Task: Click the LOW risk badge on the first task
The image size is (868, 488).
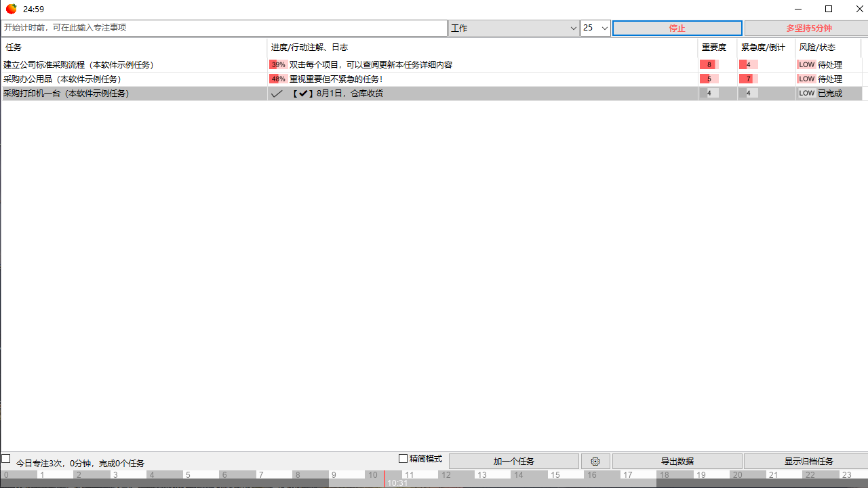Action: [806, 64]
